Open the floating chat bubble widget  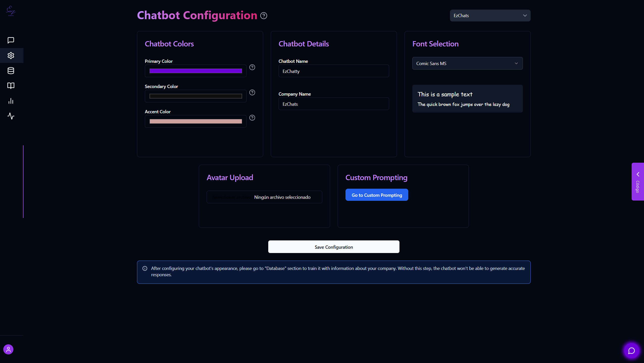tap(631, 351)
